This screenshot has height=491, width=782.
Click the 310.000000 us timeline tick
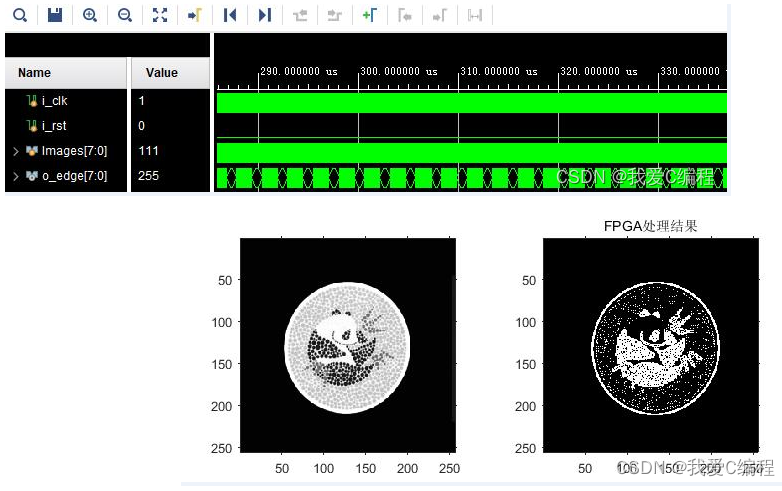point(499,71)
